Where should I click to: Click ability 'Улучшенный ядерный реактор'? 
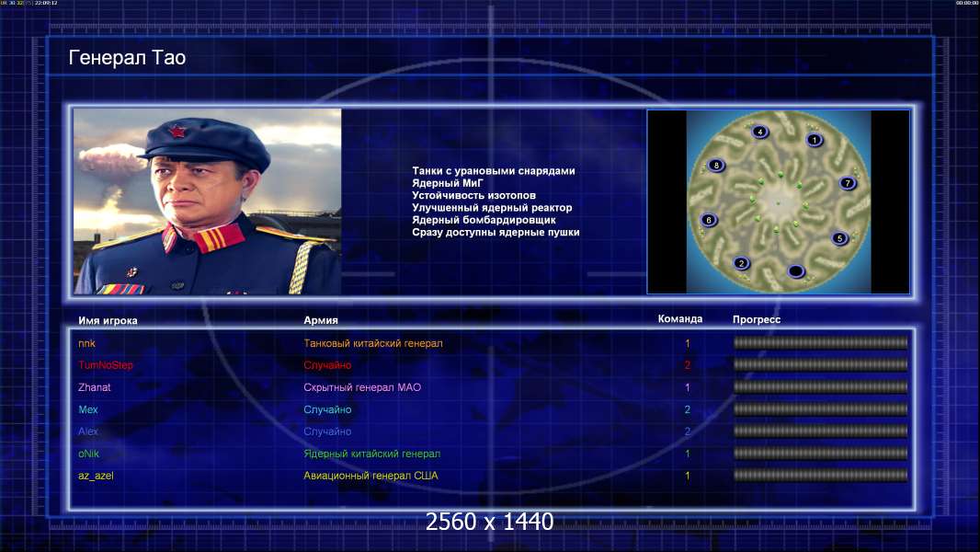tap(492, 208)
